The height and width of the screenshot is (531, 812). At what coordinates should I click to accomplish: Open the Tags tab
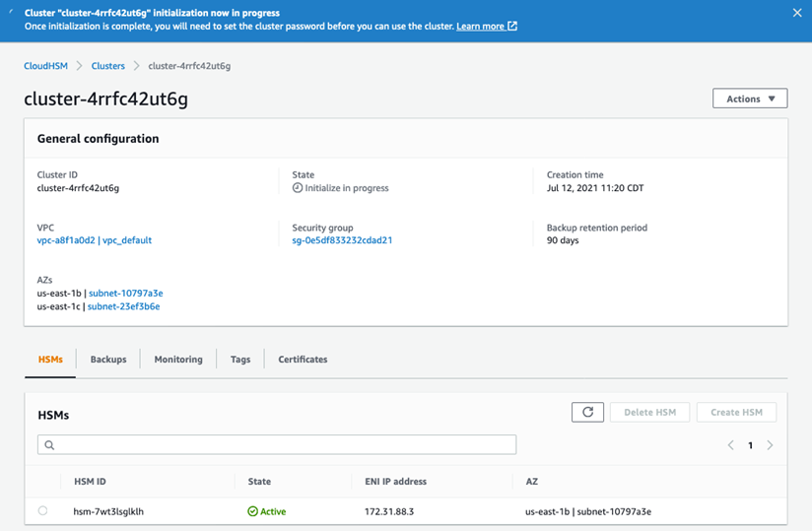tap(240, 360)
